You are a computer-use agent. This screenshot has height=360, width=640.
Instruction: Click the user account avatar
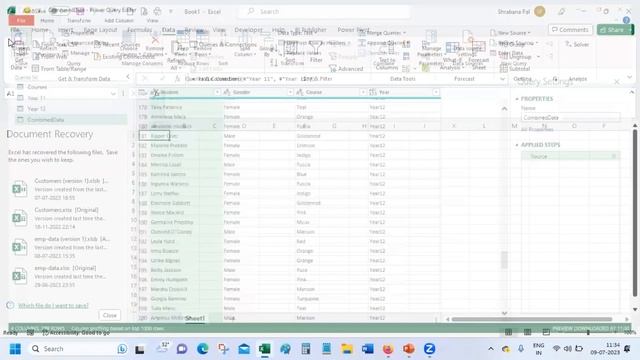click(x=540, y=11)
